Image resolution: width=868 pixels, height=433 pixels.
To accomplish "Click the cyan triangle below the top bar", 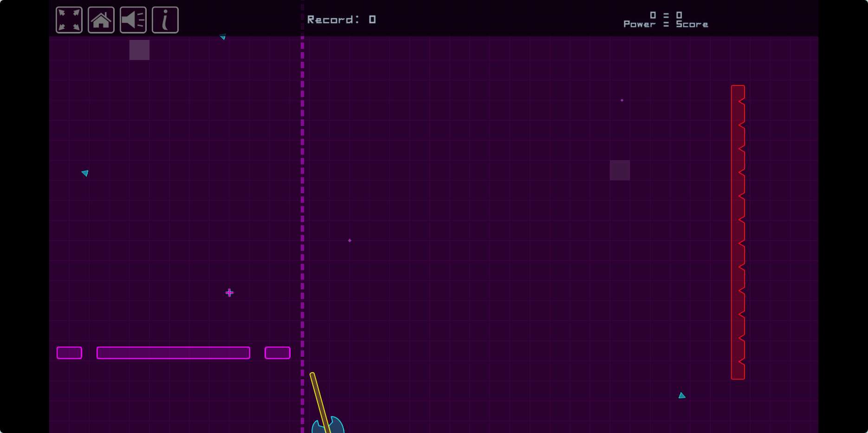I will [223, 37].
